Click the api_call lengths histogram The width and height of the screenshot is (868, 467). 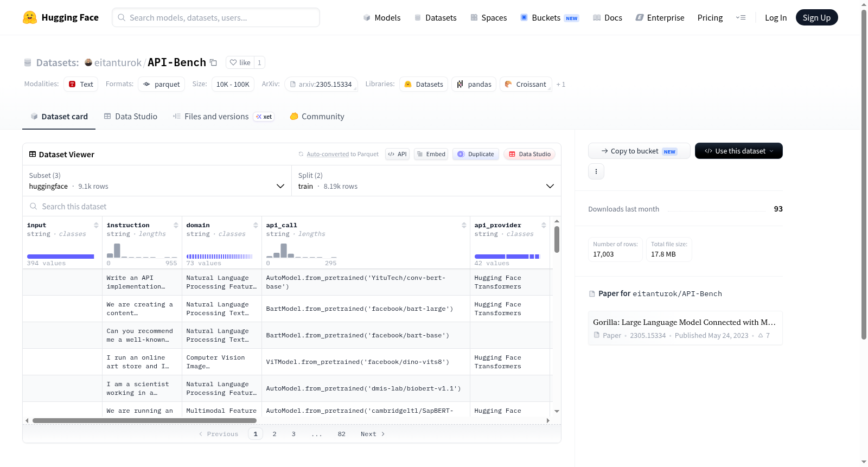point(301,251)
